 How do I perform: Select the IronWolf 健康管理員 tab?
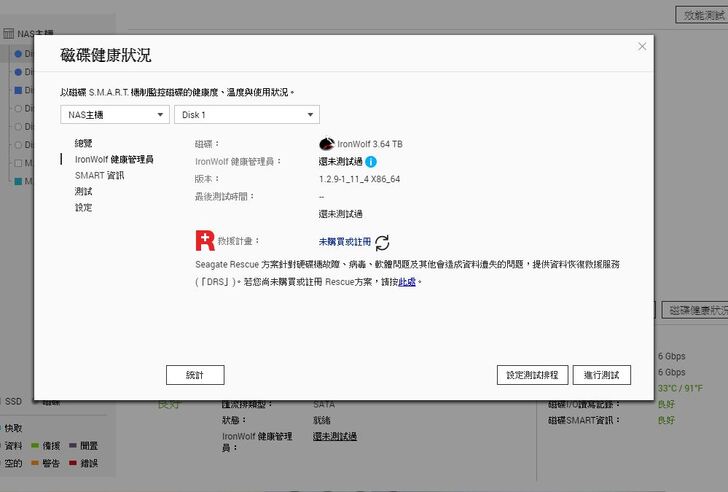coord(114,160)
